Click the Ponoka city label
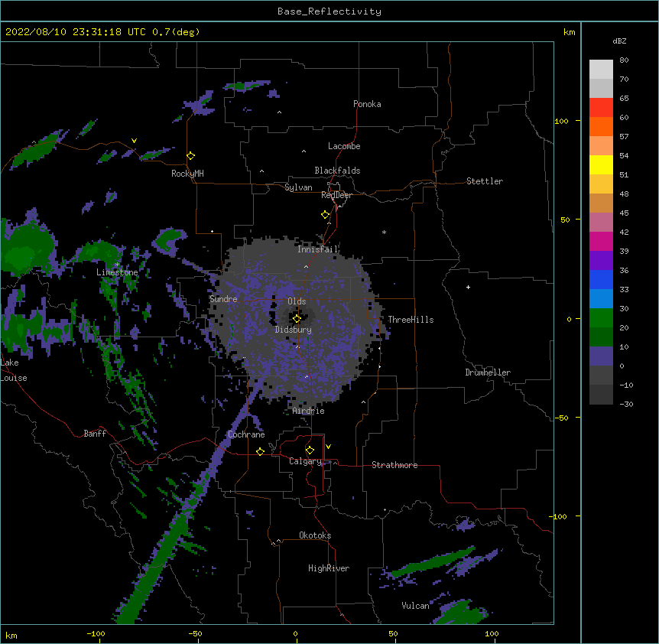 coord(367,104)
